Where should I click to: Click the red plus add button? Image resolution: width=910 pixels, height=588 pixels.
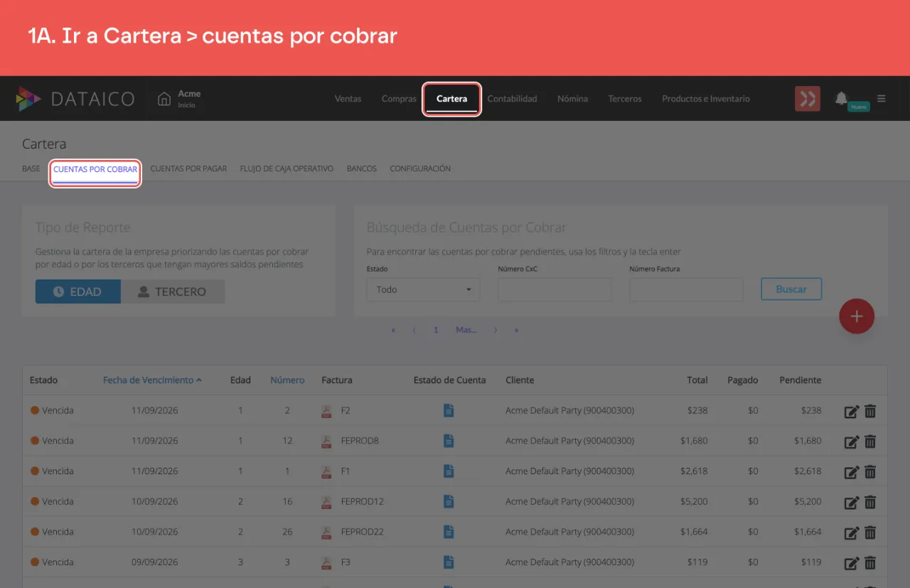point(857,316)
